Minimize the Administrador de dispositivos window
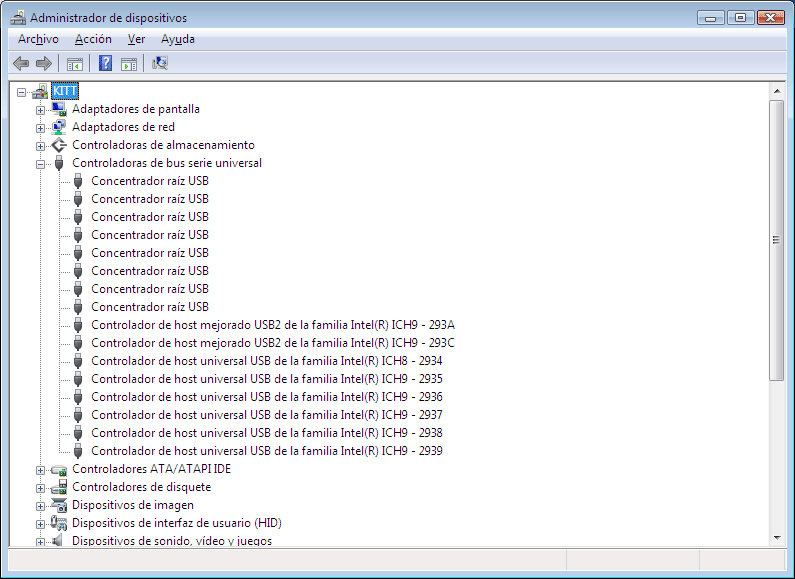Screen dimensions: 795x579 [710, 18]
